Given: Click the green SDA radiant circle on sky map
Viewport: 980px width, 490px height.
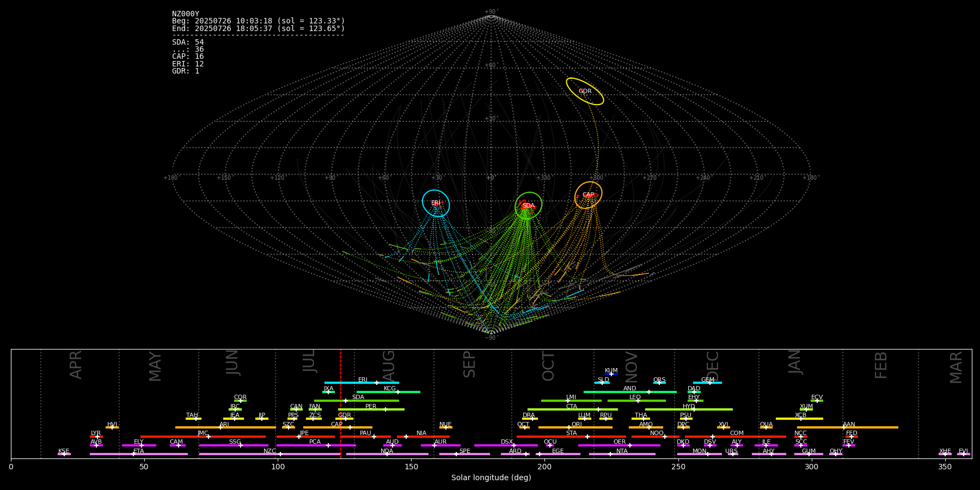Looking at the screenshot, I should pos(528,205).
